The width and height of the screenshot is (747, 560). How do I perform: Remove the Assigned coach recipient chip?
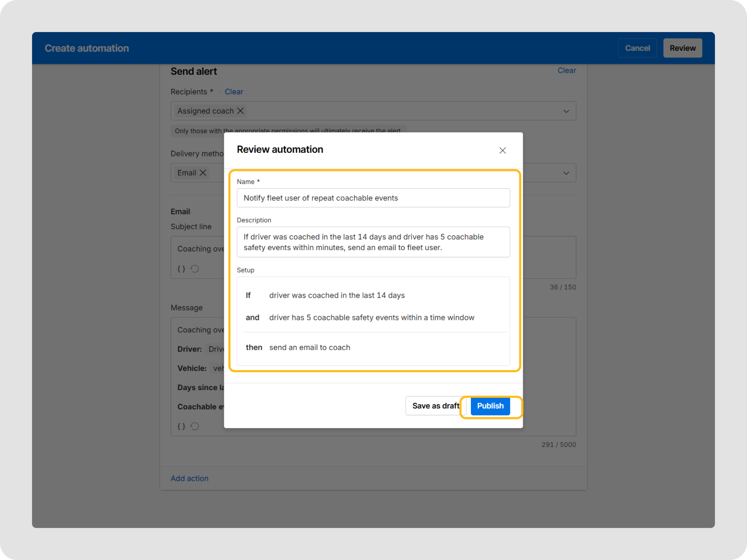pos(240,111)
